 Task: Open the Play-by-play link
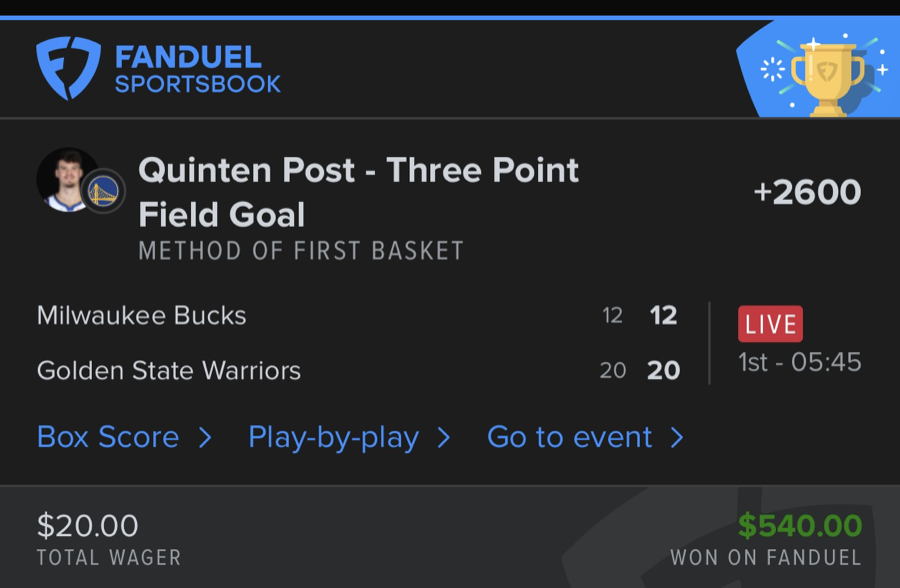[333, 437]
